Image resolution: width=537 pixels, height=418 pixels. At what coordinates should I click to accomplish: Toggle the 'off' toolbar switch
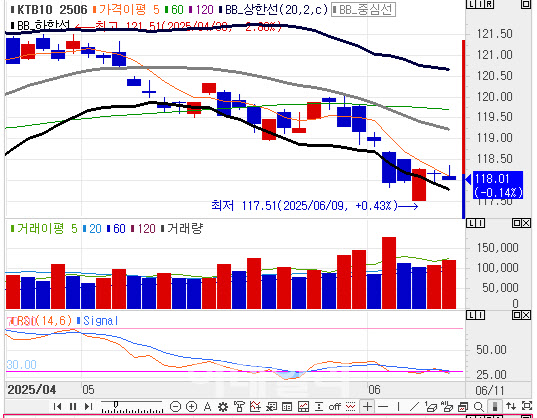[x=334, y=407]
